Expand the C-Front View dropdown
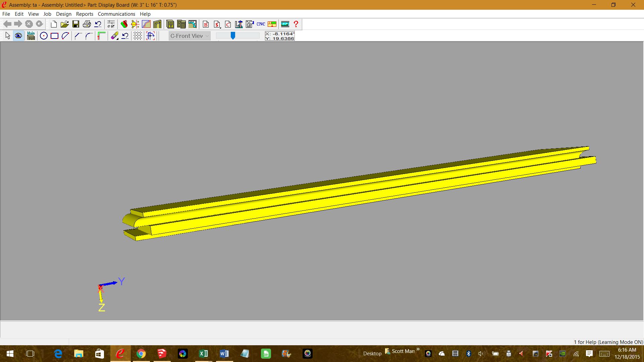Screen dimensions: 644x362 pos(190,36)
